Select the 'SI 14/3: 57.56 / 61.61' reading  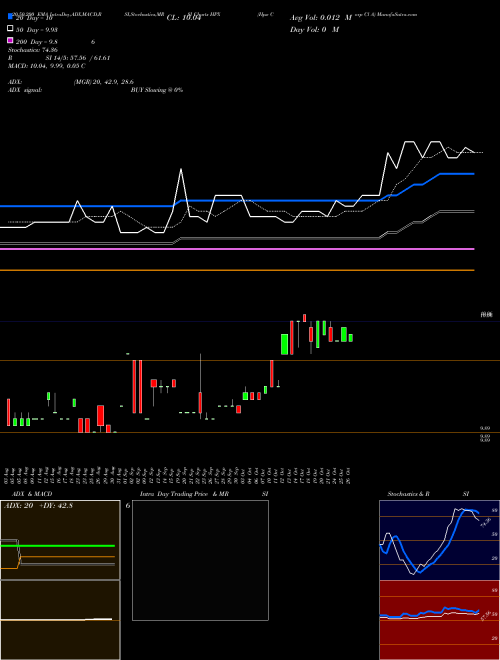[x=78, y=58]
